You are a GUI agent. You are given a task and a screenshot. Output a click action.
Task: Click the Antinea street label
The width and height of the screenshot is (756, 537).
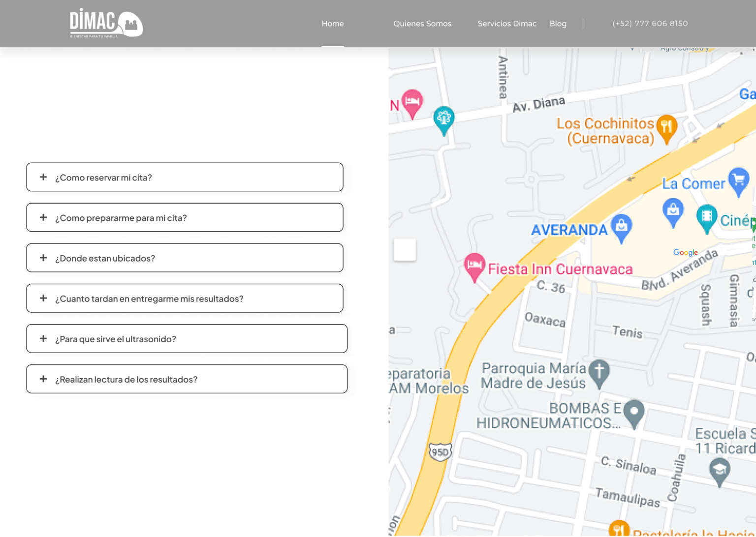(503, 77)
